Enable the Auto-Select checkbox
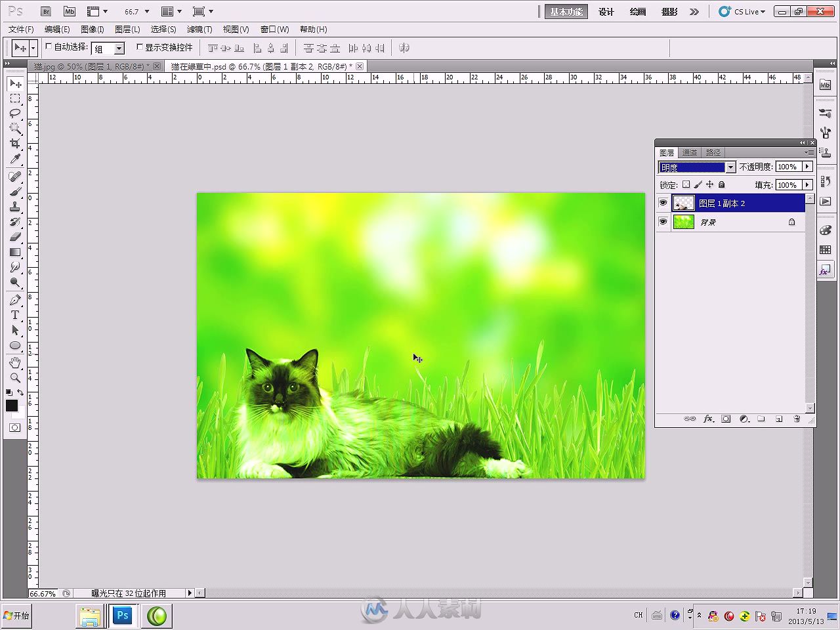The width and height of the screenshot is (840, 630). 49,47
